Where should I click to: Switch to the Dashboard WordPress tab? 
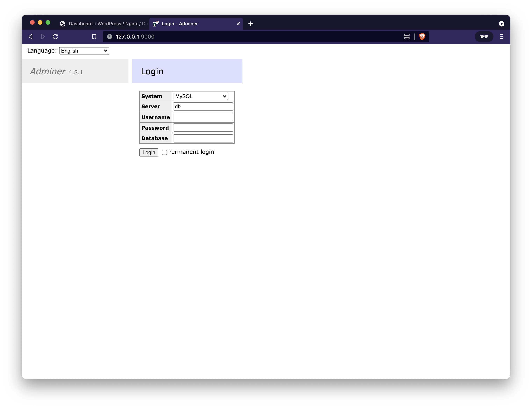104,24
